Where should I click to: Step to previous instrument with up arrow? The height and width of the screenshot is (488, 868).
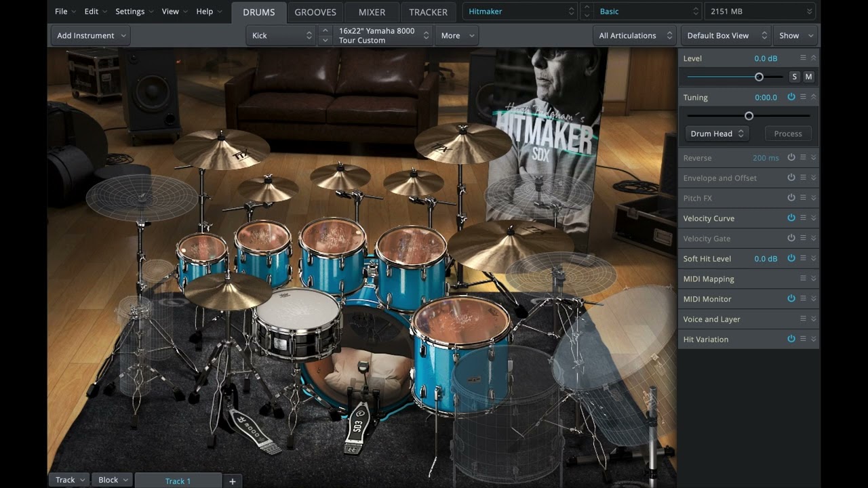pyautogui.click(x=325, y=30)
